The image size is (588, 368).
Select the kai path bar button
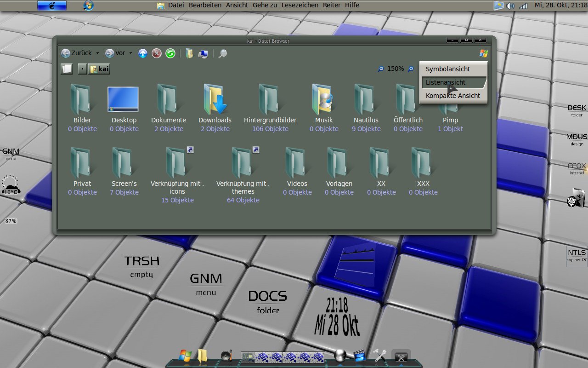point(99,69)
